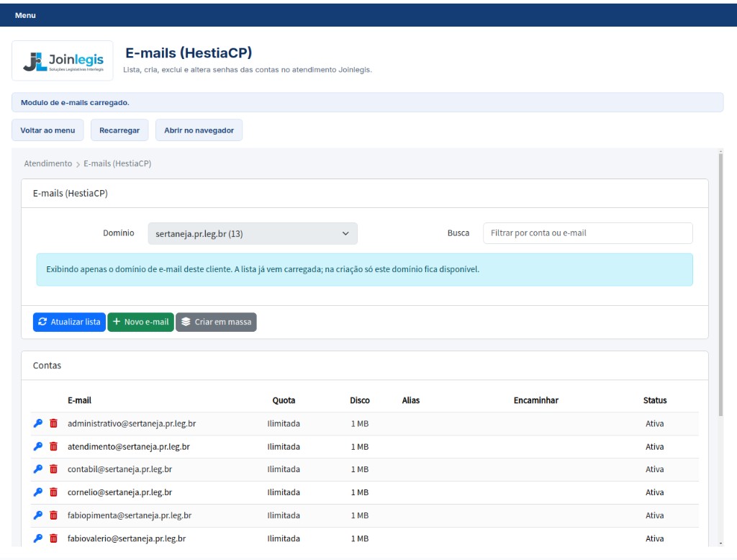Open the Dominio dropdown sertaneja.pr.leg.br (13)
Viewport: 737px width, 560px height.
[x=253, y=234]
